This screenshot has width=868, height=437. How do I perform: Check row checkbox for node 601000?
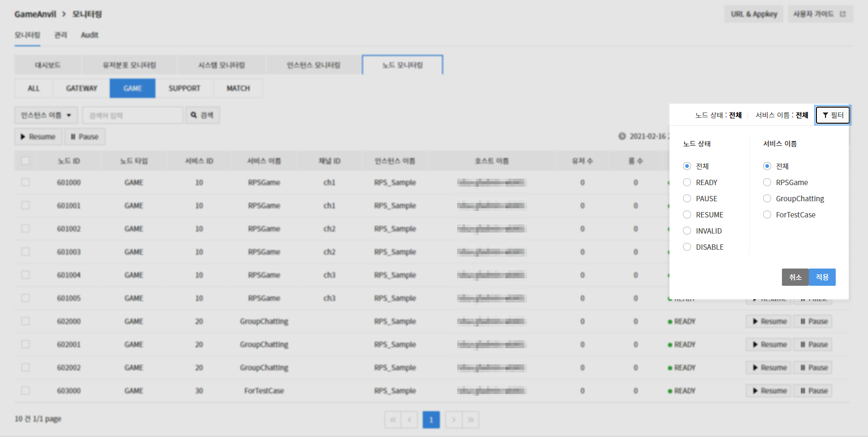(x=25, y=182)
